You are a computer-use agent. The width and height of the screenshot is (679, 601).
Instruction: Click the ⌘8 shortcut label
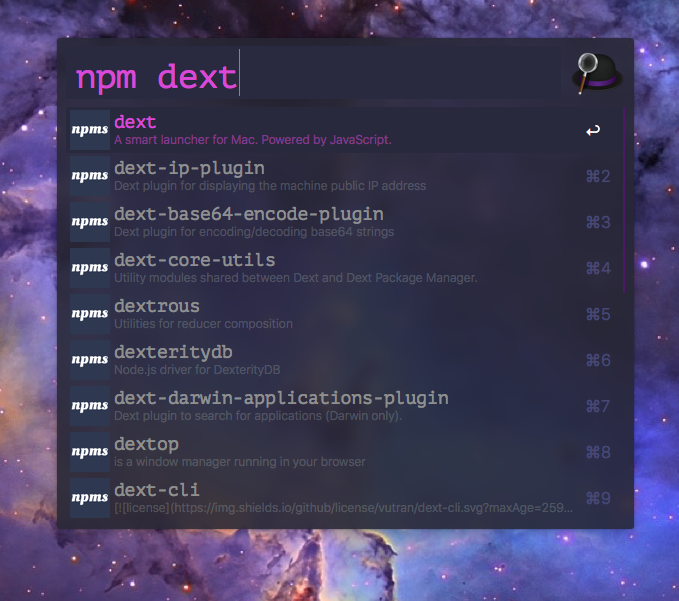tap(598, 452)
